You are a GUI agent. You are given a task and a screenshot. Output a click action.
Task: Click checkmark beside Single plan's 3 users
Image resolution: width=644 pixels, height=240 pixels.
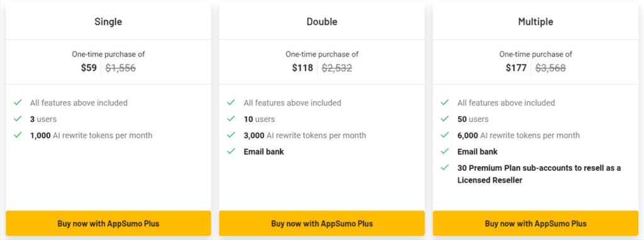tap(18, 119)
